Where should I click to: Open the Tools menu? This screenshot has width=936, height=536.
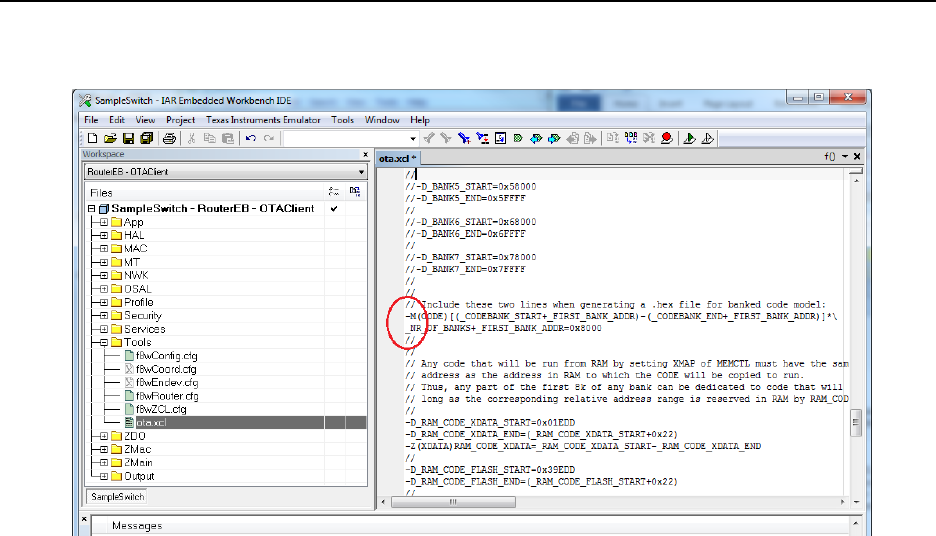[343, 120]
